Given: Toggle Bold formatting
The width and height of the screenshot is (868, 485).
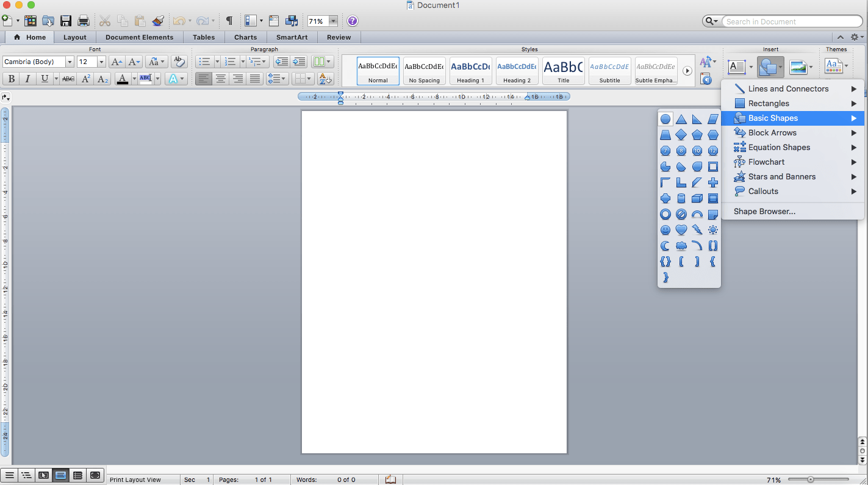Looking at the screenshot, I should (x=11, y=79).
